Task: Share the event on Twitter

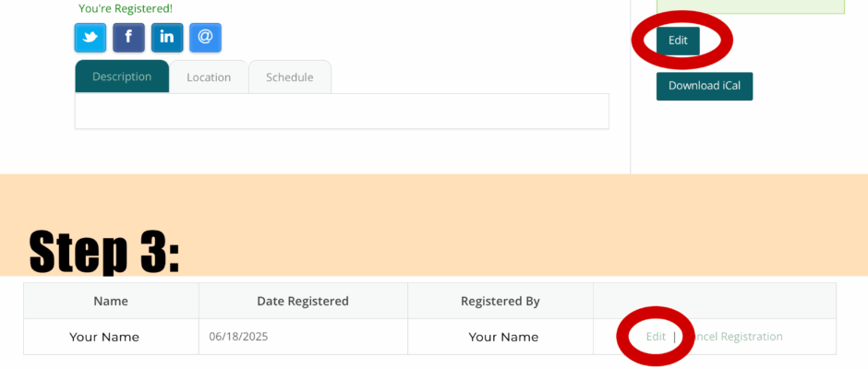Action: pos(90,38)
